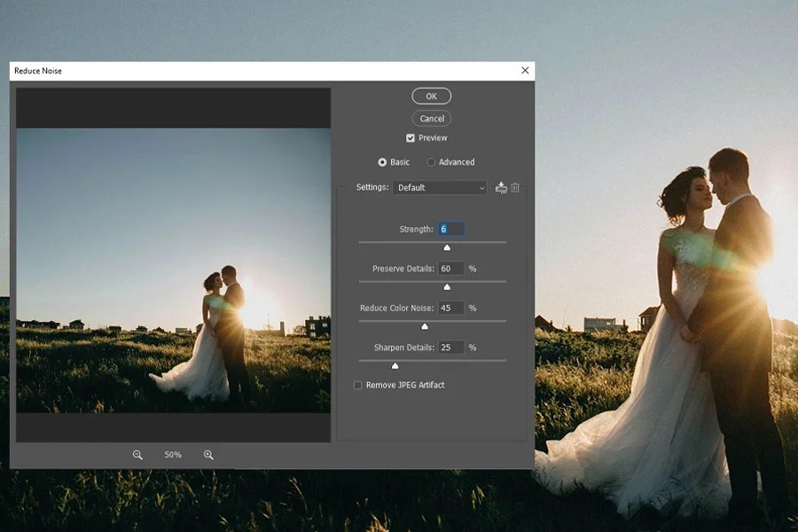The height and width of the screenshot is (532, 798).
Task: Click the Strength value input field
Action: coord(451,228)
